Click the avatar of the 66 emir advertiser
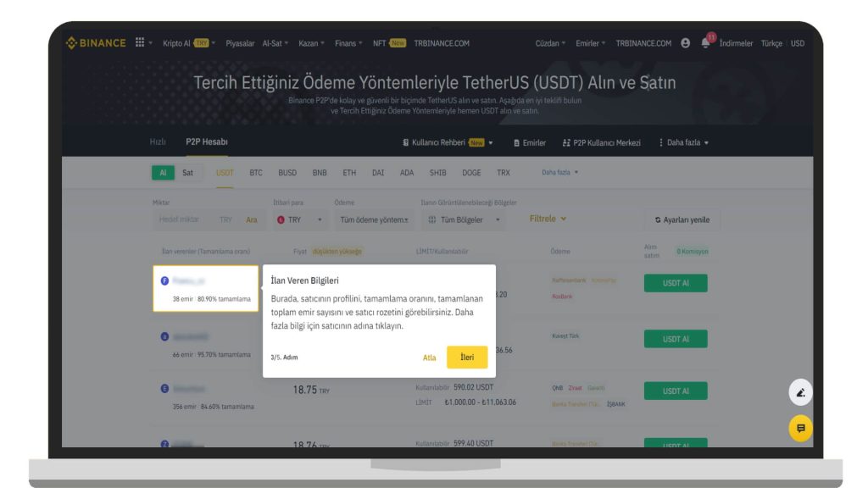This screenshot has width=868, height=488. tap(164, 336)
